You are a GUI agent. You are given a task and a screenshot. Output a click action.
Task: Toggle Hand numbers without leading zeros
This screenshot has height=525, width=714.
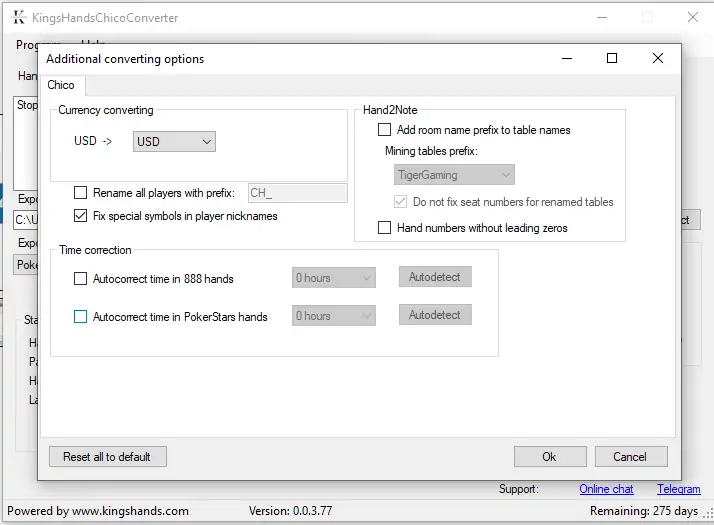pos(384,228)
